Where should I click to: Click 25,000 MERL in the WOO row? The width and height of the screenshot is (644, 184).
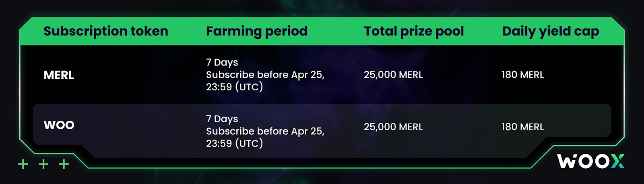coord(393,127)
